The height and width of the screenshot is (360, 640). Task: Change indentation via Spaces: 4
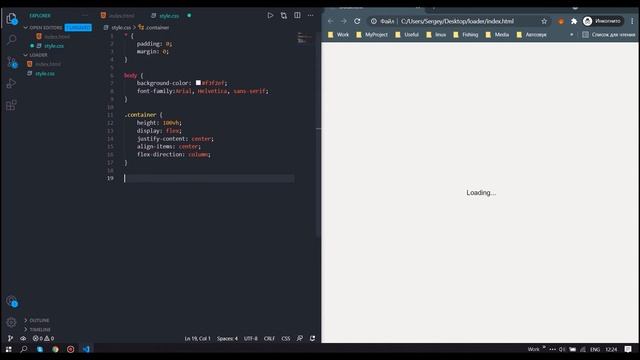[x=227, y=338]
